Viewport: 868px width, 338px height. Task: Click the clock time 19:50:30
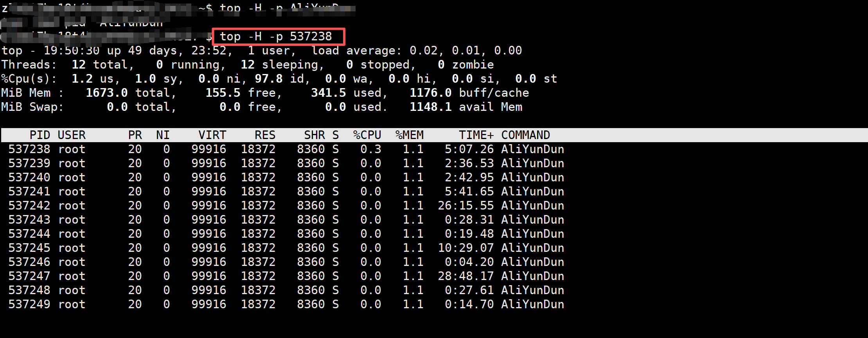(72, 51)
